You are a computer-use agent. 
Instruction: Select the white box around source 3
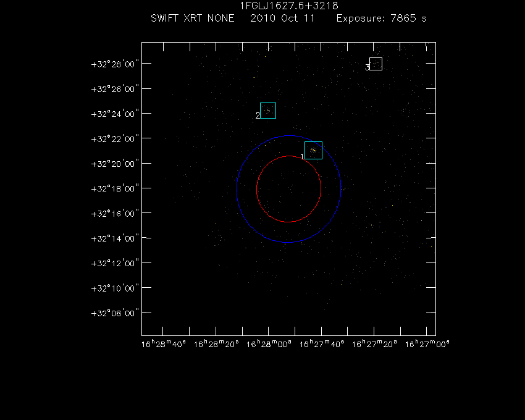376,64
